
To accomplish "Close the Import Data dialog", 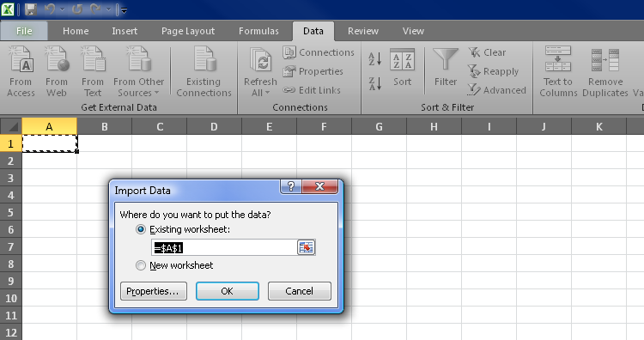I will click(x=320, y=186).
